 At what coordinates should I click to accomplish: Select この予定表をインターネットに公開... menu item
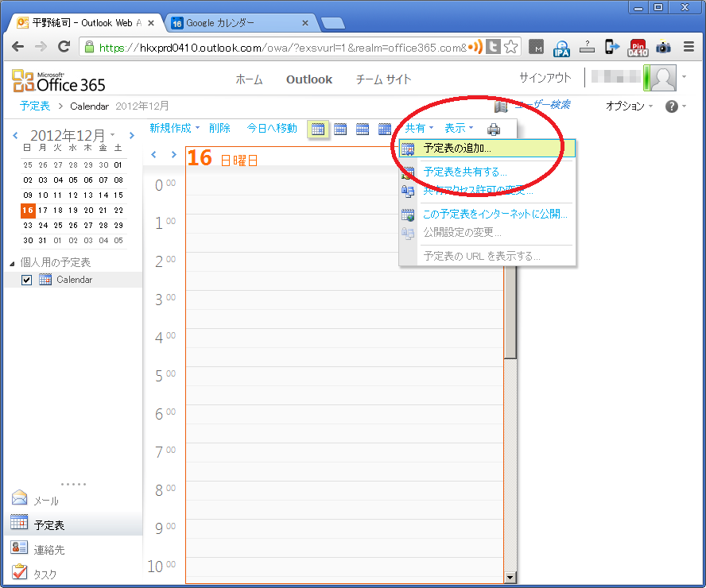495,215
